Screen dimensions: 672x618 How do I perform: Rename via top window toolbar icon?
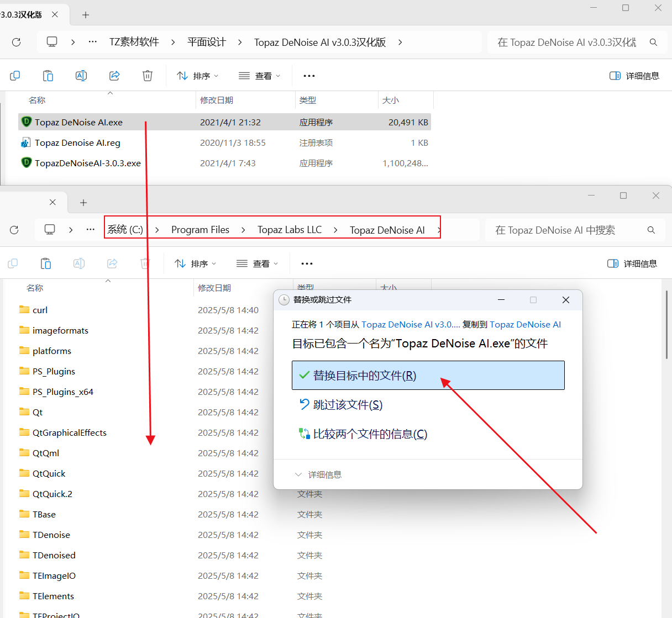(81, 76)
